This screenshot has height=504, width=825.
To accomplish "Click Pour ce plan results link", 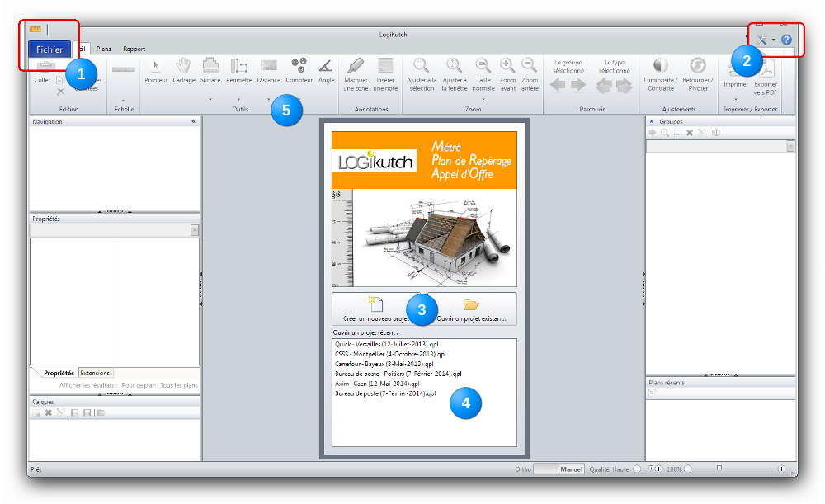I will 139,385.
